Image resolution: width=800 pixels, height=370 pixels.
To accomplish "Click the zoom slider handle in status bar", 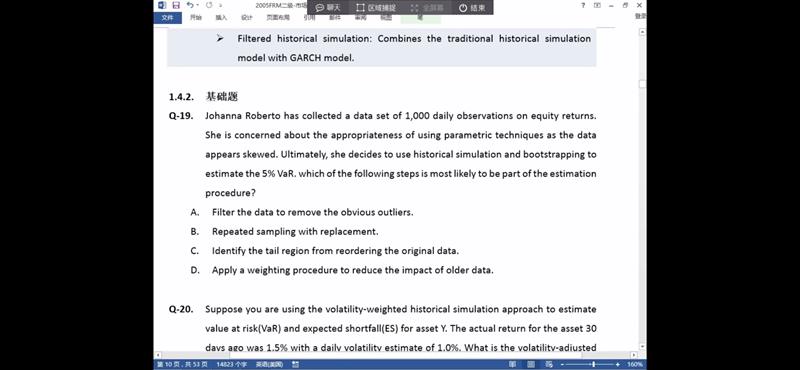I will tap(593, 364).
